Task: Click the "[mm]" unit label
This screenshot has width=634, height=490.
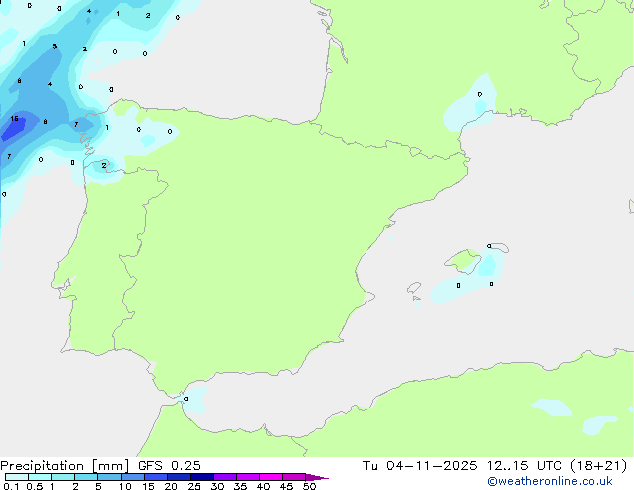Action: click(111, 466)
